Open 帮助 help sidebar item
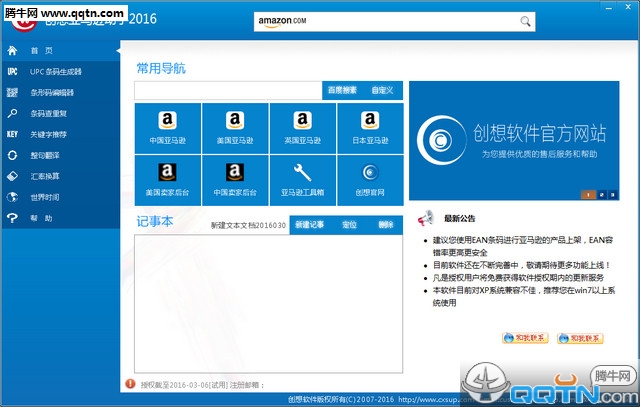This screenshot has height=407, width=640. click(x=61, y=218)
